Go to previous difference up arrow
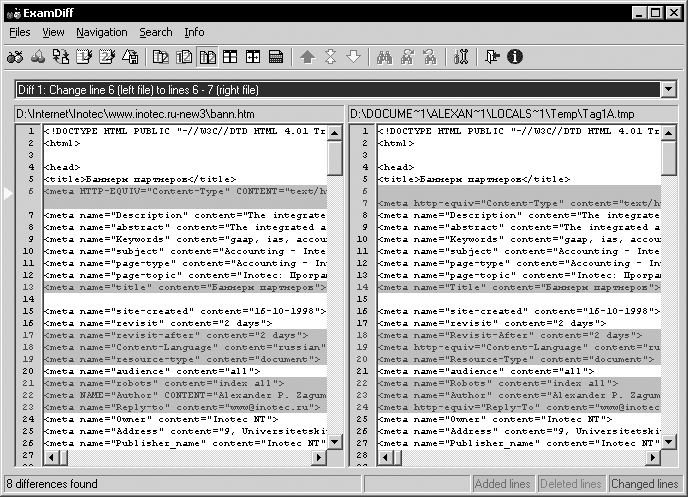 [x=307, y=57]
